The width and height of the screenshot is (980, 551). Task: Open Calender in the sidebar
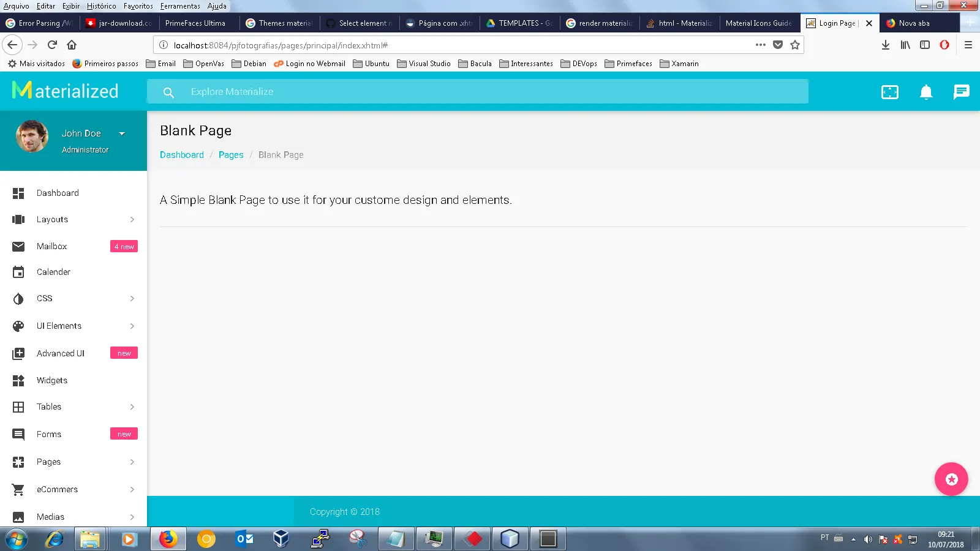(x=73, y=272)
